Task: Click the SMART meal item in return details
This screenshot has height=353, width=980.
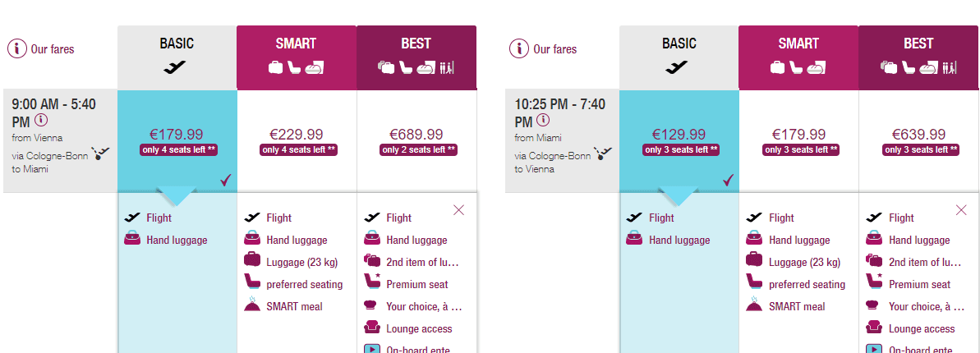Action: click(x=785, y=306)
